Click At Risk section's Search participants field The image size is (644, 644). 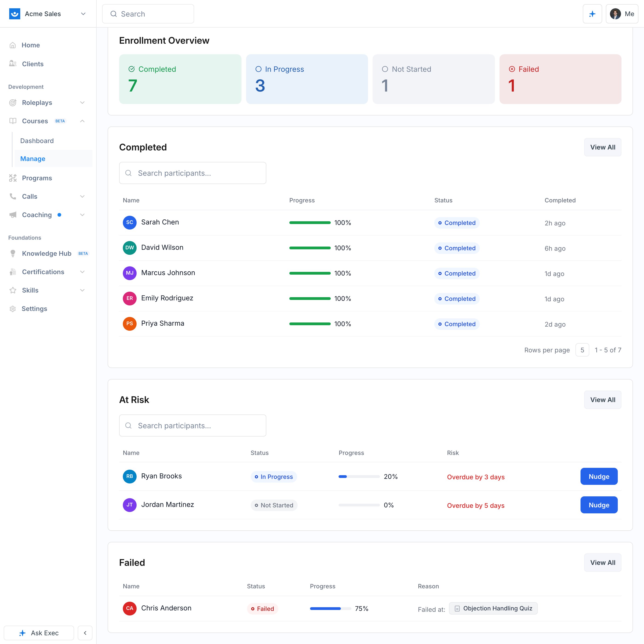193,426
